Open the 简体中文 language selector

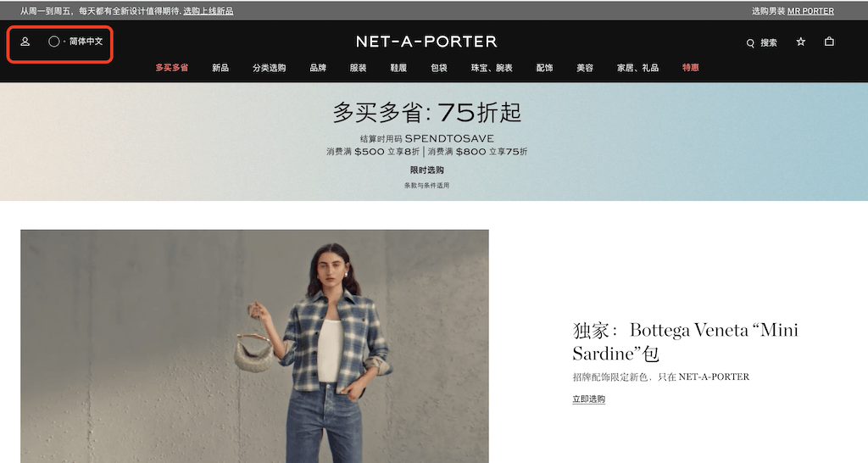[86, 42]
